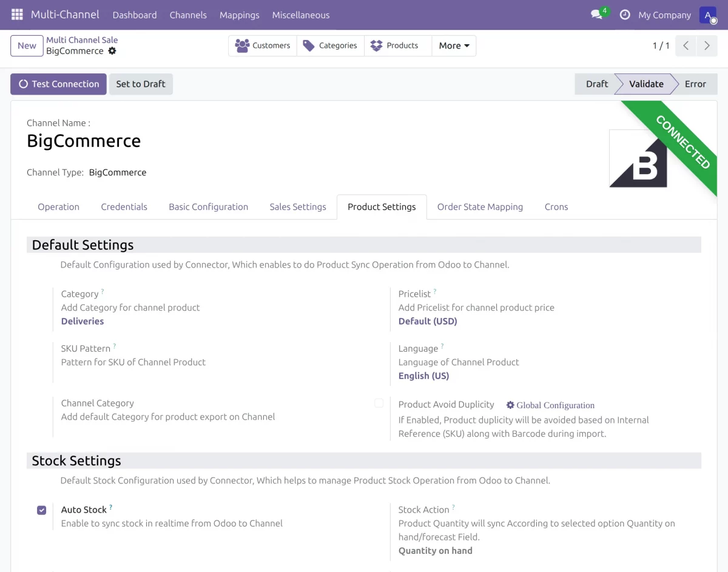
Task: Open the Channels menu
Action: pyautogui.click(x=188, y=15)
